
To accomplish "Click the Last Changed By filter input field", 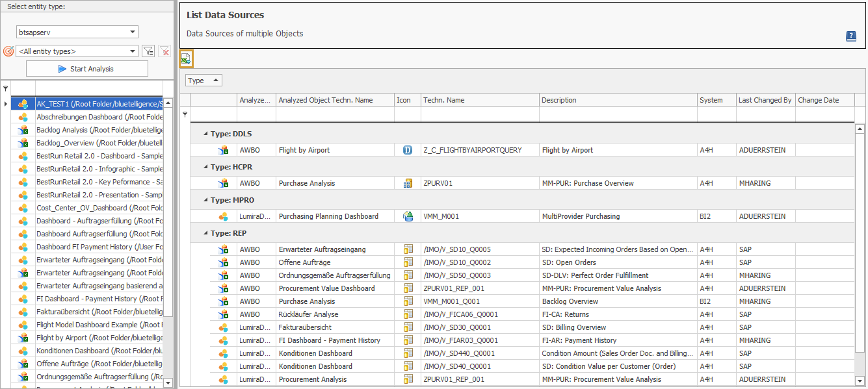I will click(x=766, y=114).
